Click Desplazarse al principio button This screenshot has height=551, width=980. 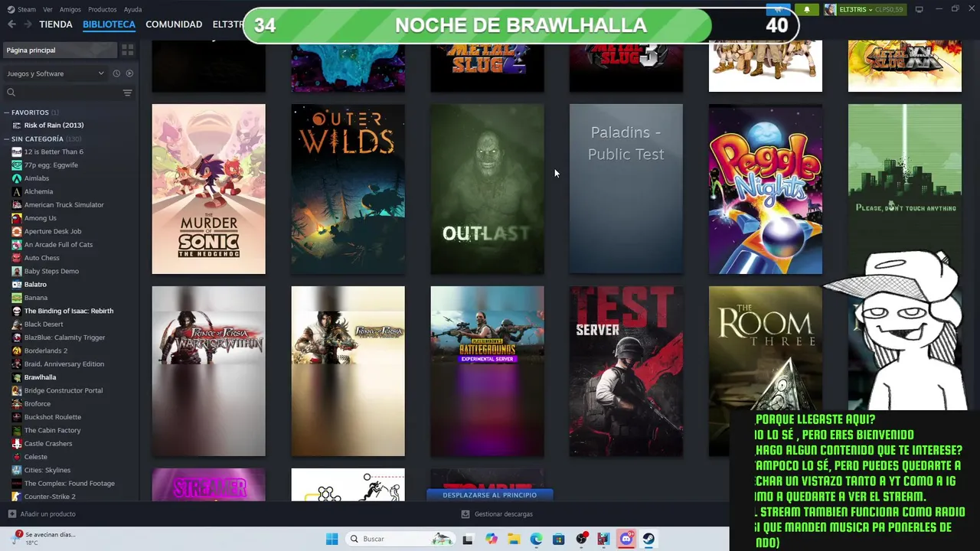click(489, 495)
